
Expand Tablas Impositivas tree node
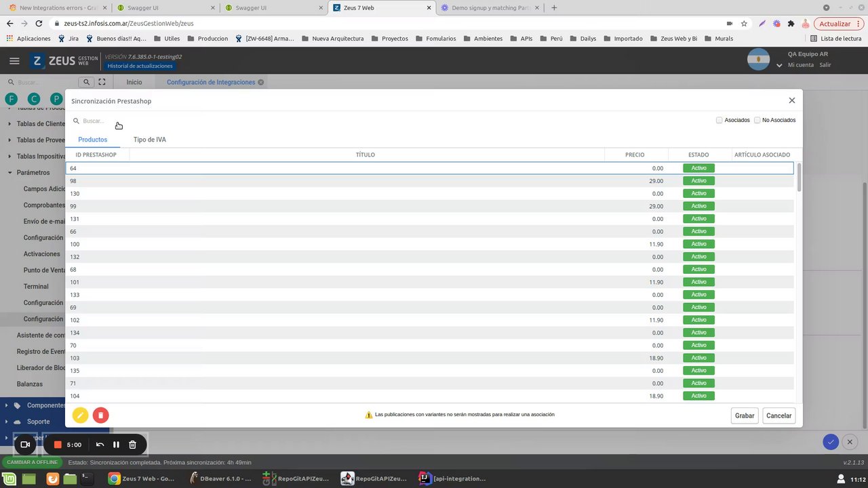coord(9,157)
